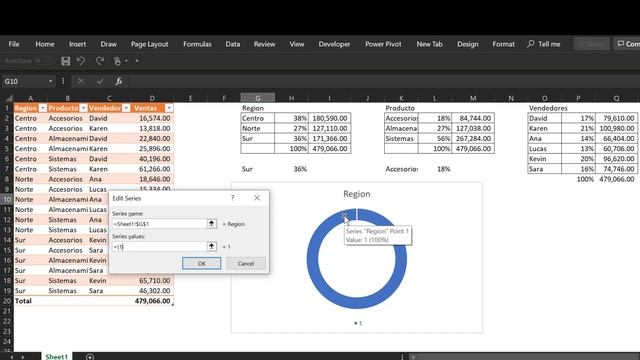This screenshot has width=640, height=360.
Task: Click the sheet scroll right arrow
Action: [23, 357]
